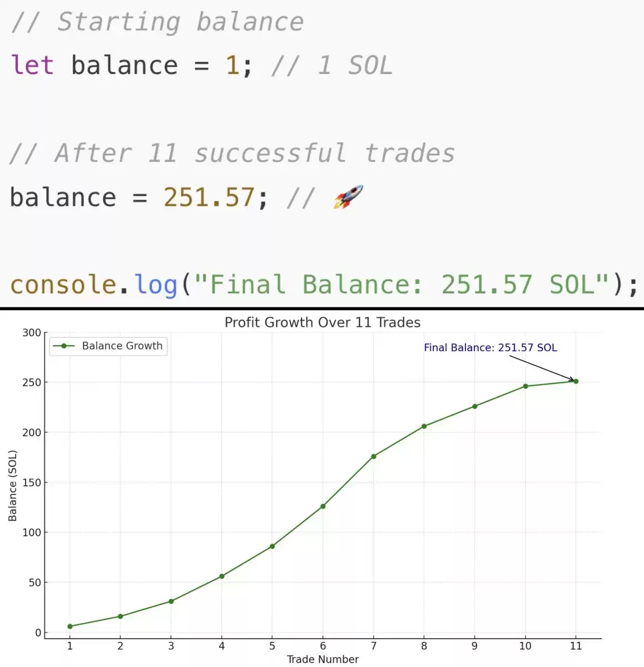Select data point at trade 7
Image resolution: width=644 pixels, height=667 pixels.
click(x=374, y=456)
